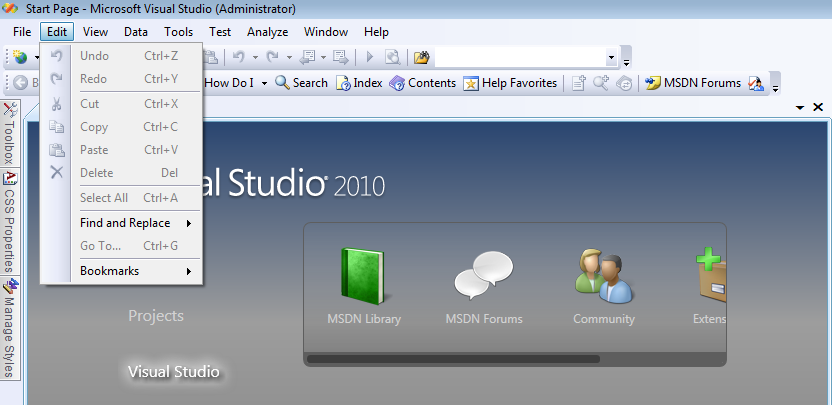The height and width of the screenshot is (405, 832).
Task: Open the Toolbox side tab
Action: [x=10, y=133]
